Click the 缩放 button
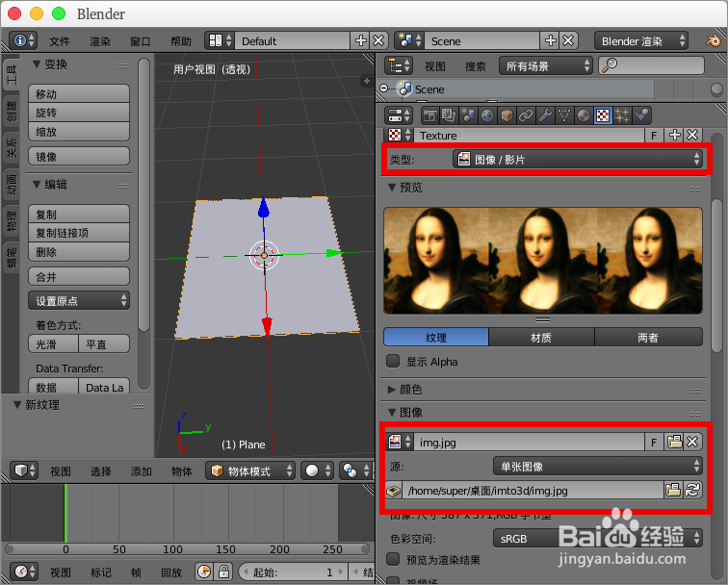This screenshot has height=585, width=728. point(79,131)
